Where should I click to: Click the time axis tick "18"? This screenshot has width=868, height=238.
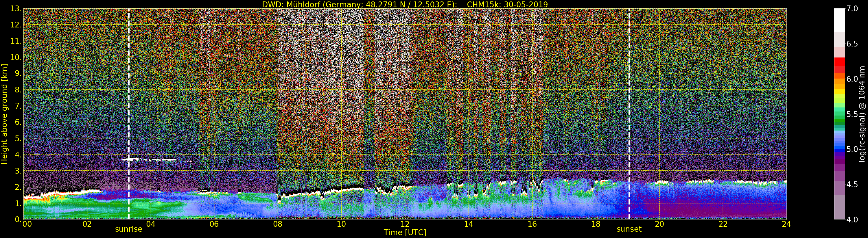(596, 224)
